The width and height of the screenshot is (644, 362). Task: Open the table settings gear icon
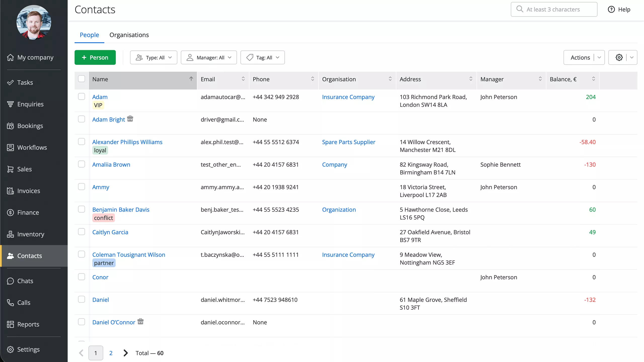pos(619,58)
